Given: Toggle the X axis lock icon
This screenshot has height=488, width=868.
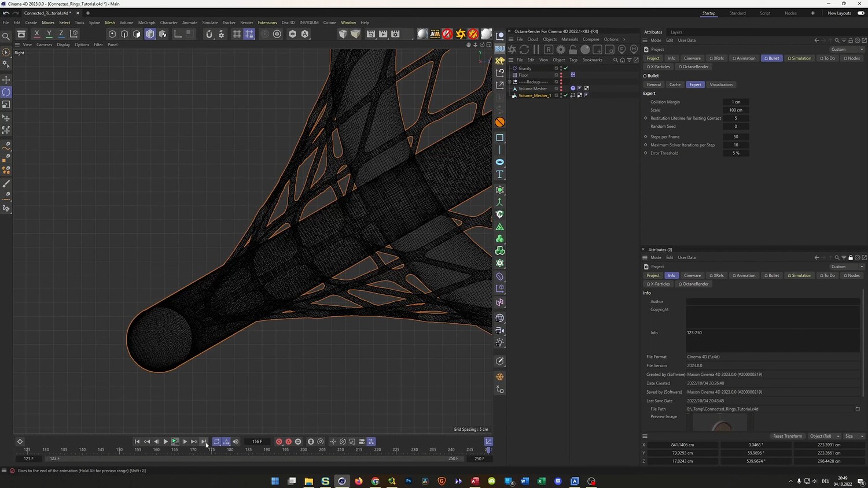Looking at the screenshot, I should (x=36, y=34).
